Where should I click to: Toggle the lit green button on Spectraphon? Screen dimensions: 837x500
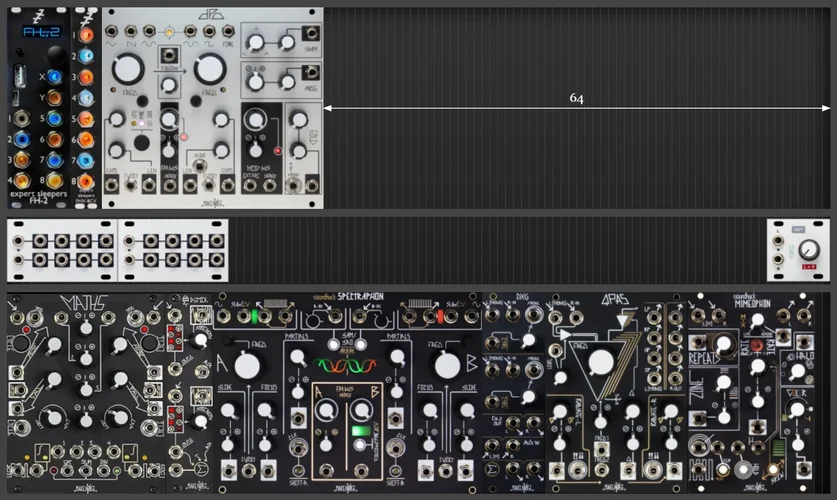pyautogui.click(x=360, y=432)
